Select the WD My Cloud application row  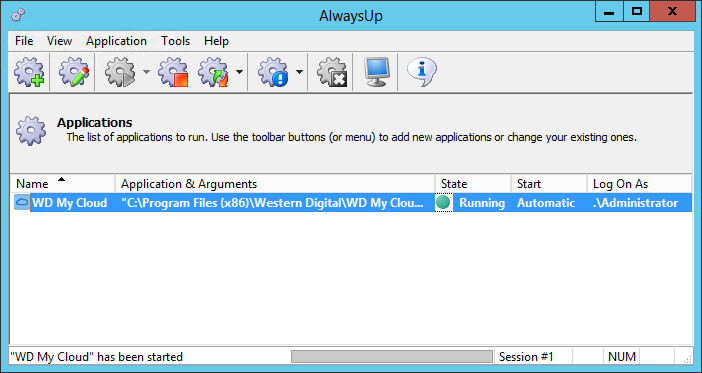[x=351, y=203]
